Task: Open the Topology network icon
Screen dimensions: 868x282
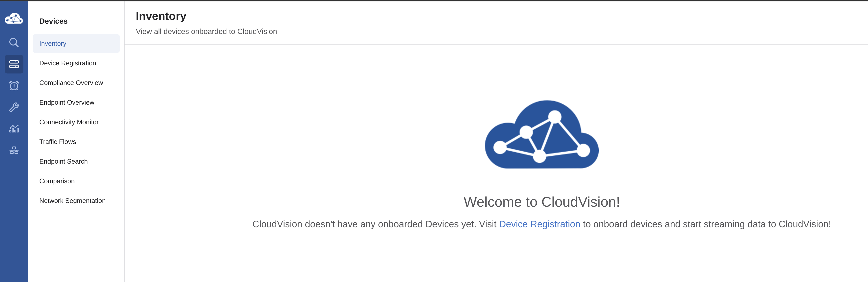Action: tap(14, 150)
